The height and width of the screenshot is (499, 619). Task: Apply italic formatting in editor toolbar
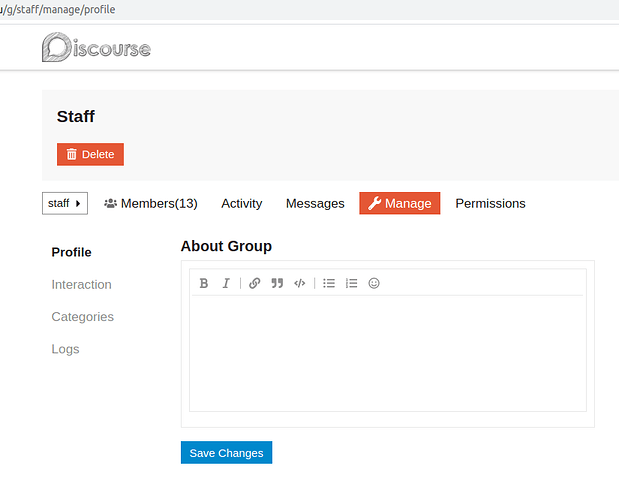pos(226,283)
